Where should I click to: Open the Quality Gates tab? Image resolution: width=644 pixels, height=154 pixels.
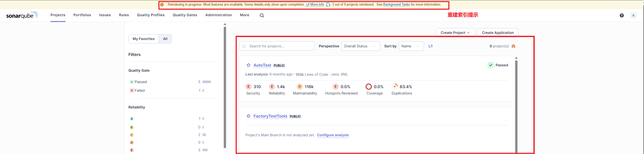coord(185,15)
